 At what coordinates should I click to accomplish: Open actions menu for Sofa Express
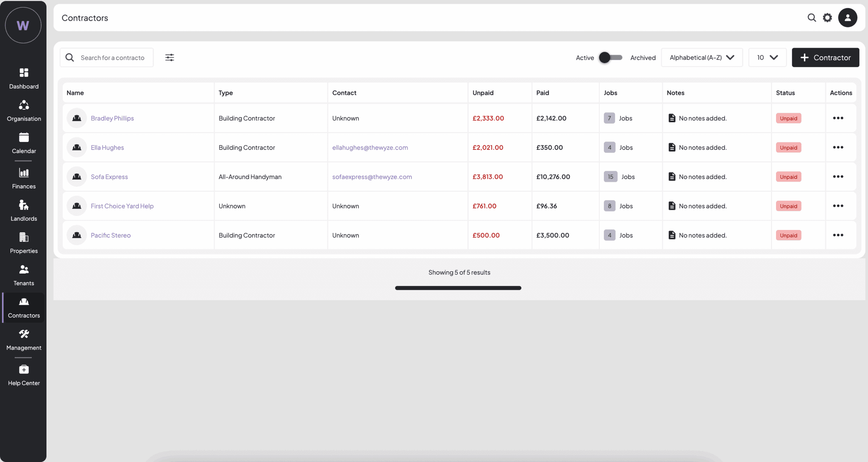click(838, 177)
